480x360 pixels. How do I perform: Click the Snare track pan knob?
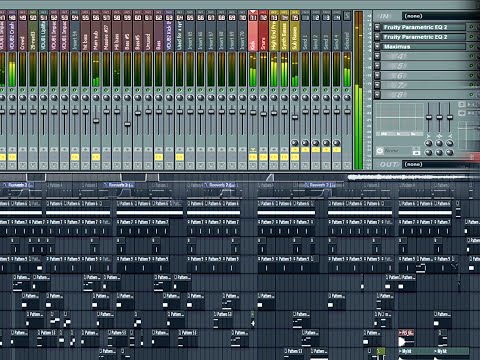click(x=263, y=98)
